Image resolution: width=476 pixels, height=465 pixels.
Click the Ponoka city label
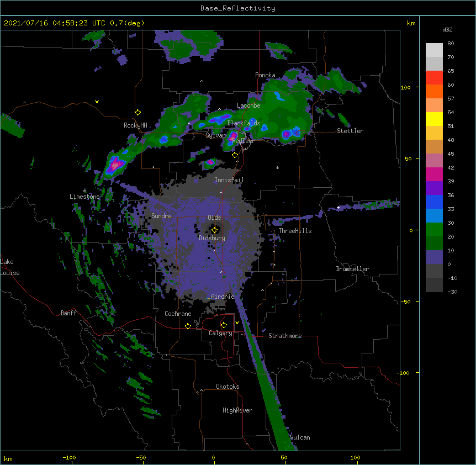tap(265, 75)
